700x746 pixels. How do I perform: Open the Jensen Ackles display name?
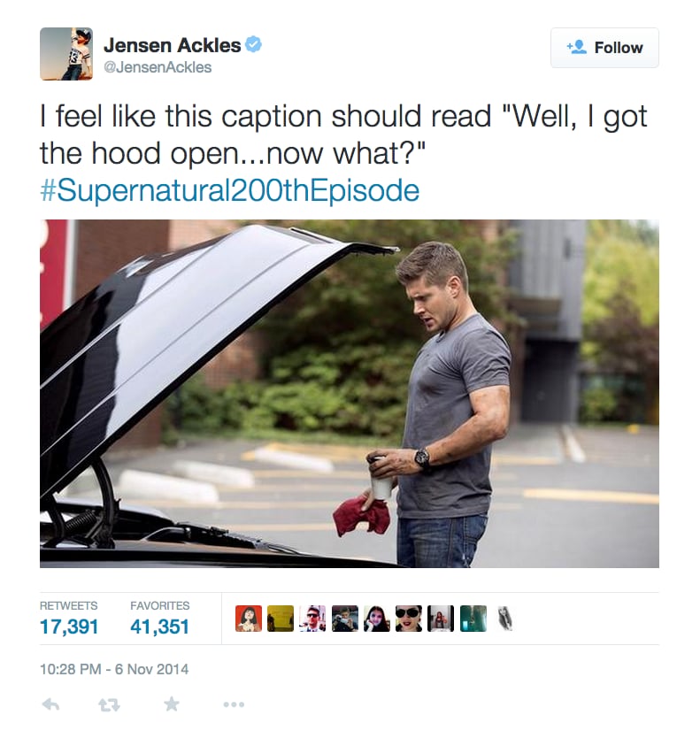(173, 45)
